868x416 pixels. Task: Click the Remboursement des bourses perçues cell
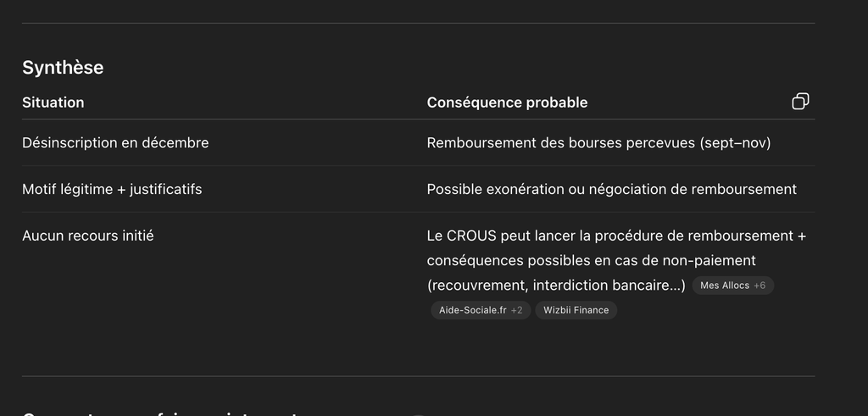click(598, 142)
